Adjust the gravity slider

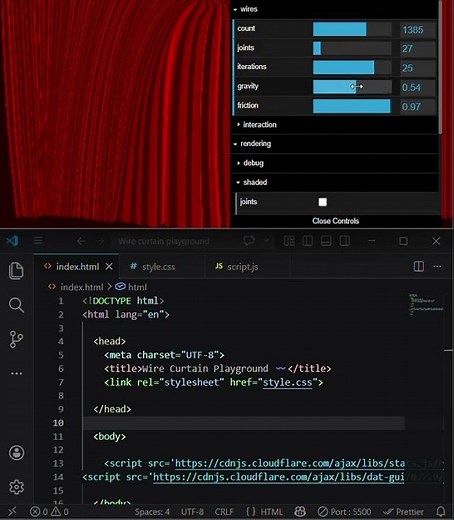(x=352, y=87)
